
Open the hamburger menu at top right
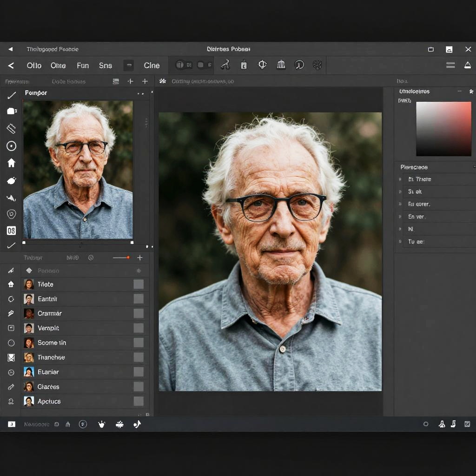pos(450,65)
